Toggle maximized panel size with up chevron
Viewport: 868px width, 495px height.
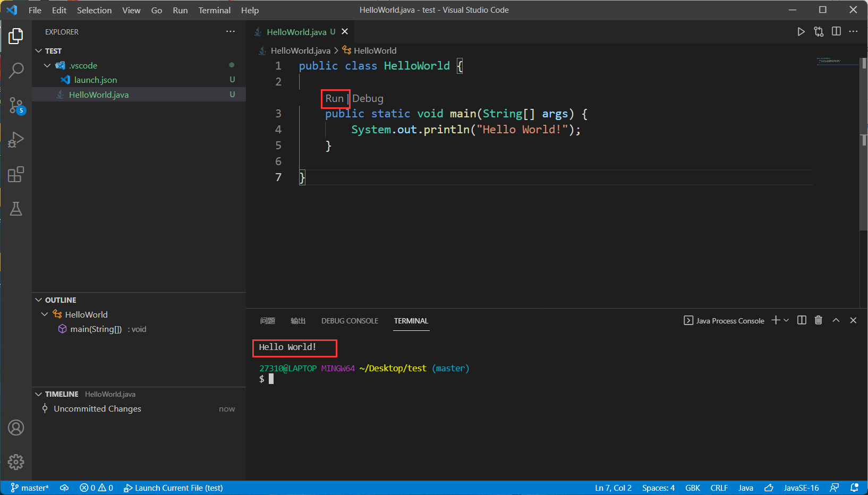tap(836, 320)
